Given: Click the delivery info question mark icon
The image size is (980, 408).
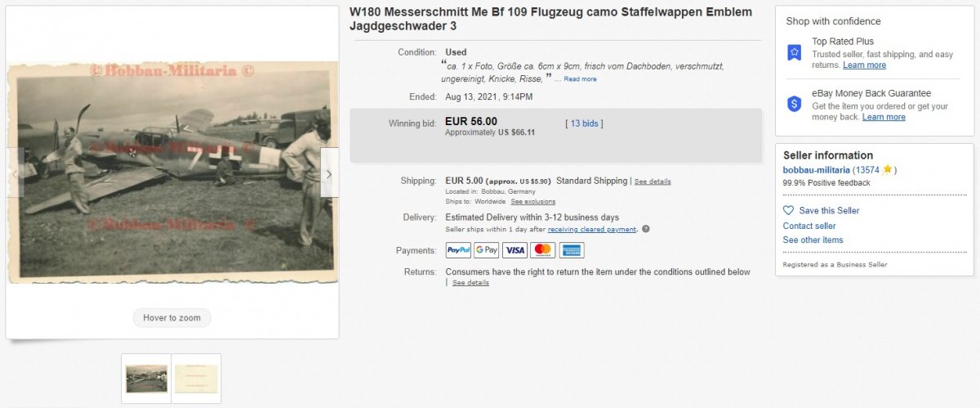Looking at the screenshot, I should (646, 229).
